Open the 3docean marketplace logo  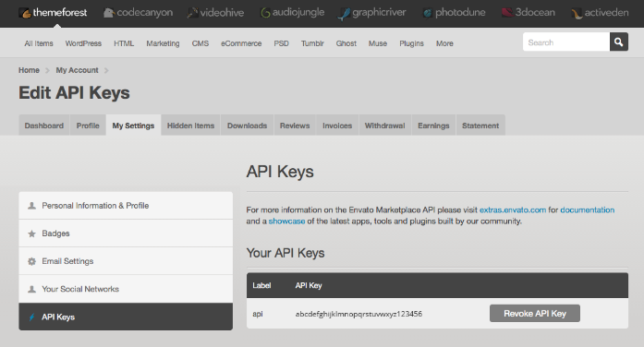click(529, 13)
